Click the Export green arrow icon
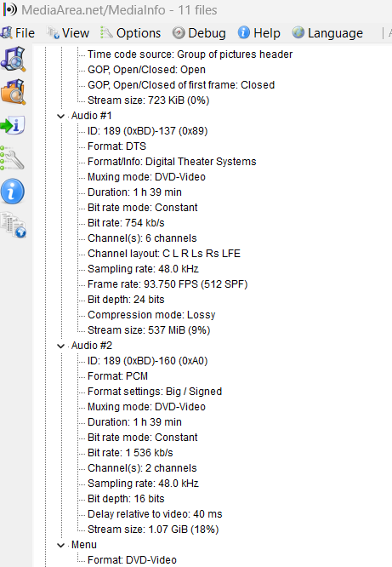392x567 pixels. tap(13, 125)
